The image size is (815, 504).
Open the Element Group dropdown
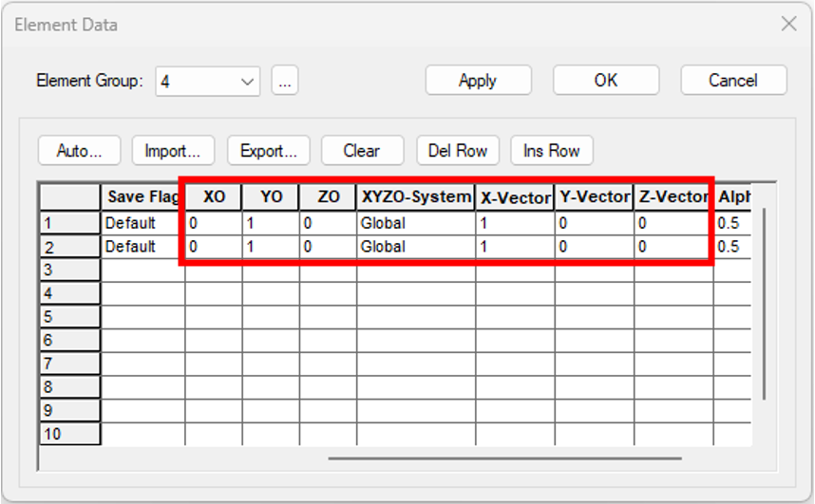pos(207,82)
